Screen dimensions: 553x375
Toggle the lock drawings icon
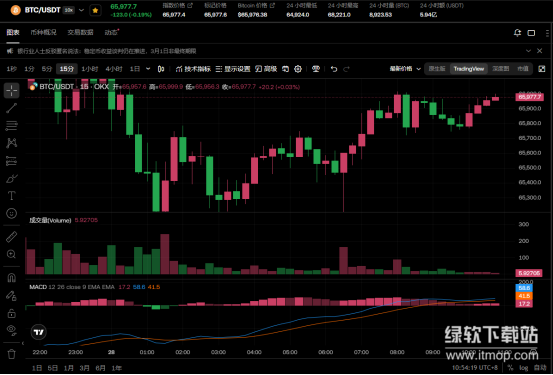point(11,313)
